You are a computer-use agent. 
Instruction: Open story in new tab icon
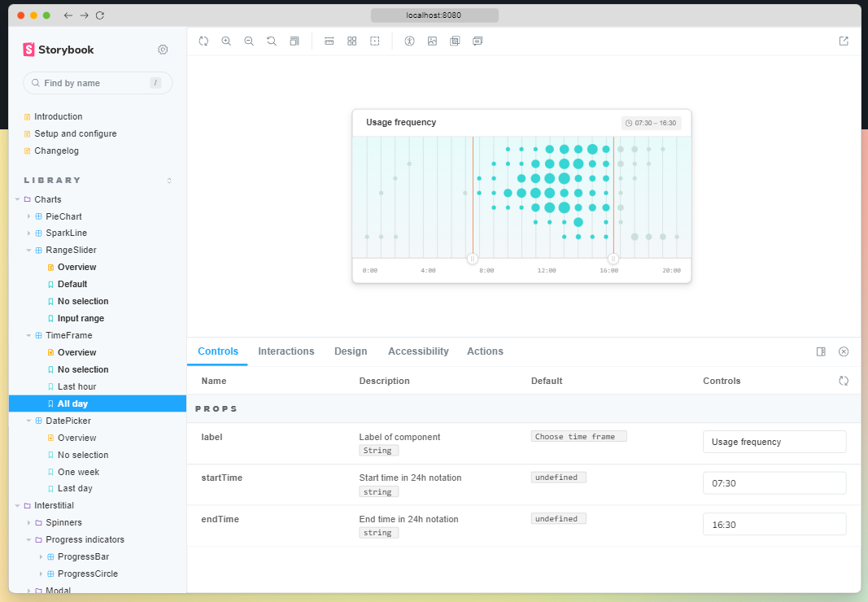pyautogui.click(x=844, y=41)
